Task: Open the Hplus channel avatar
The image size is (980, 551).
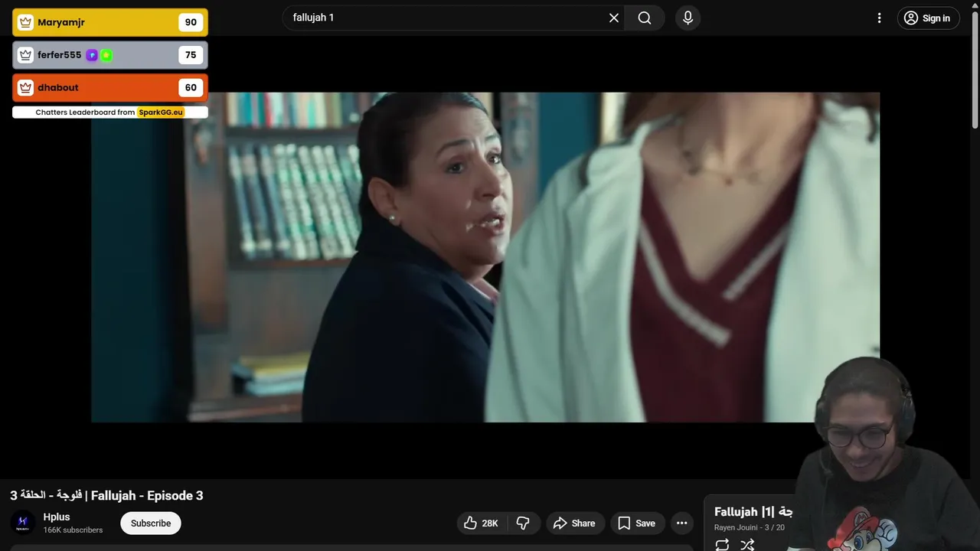Action: (23, 523)
